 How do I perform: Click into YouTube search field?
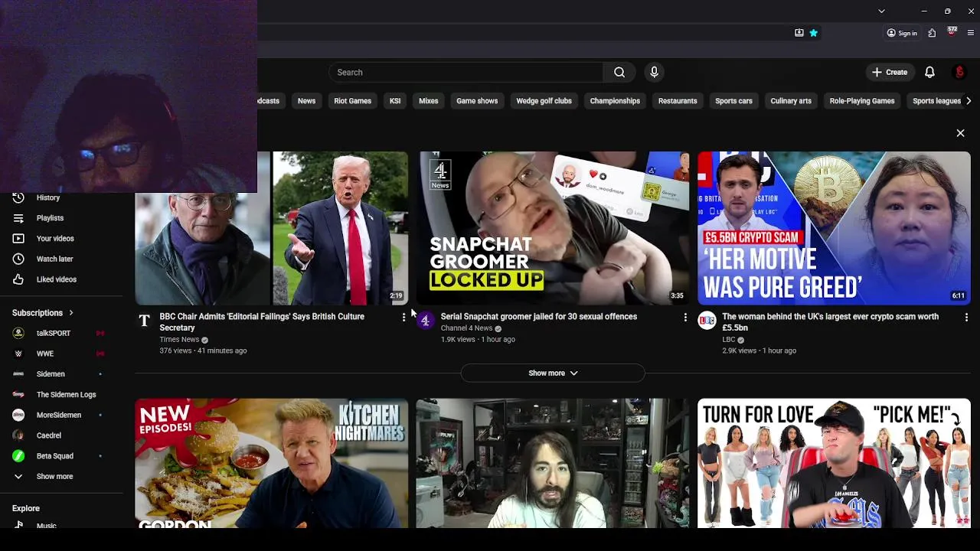(x=466, y=72)
